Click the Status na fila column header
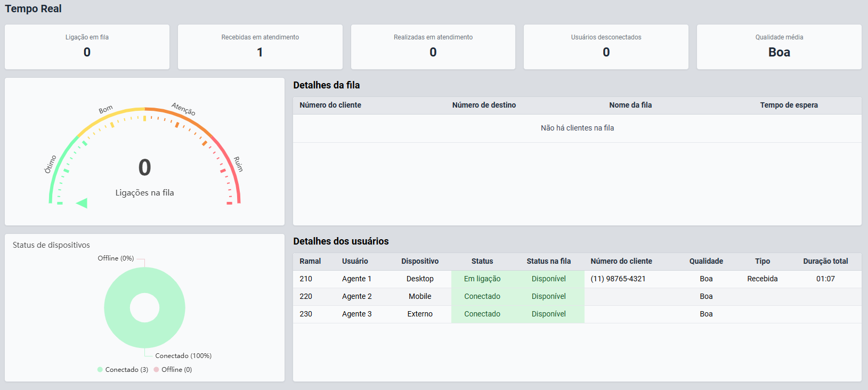 [548, 261]
